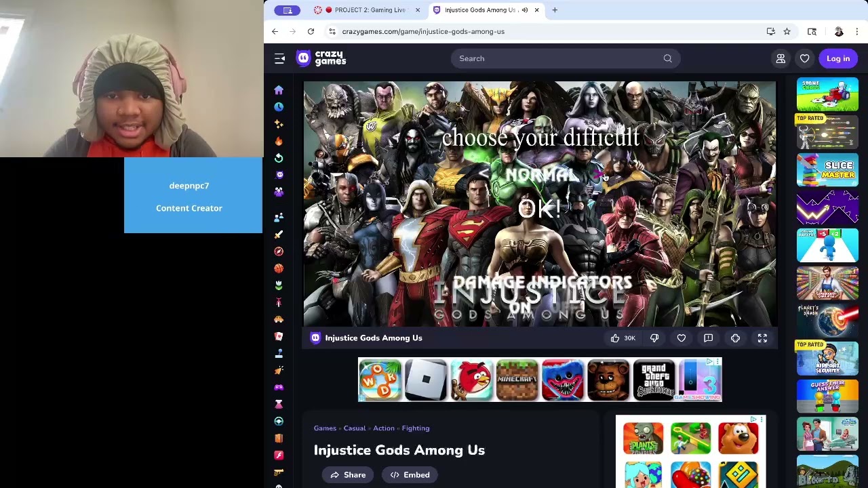Viewport: 868px width, 488px height.
Task: Open the Airport Security game thumbnail
Action: (827, 359)
